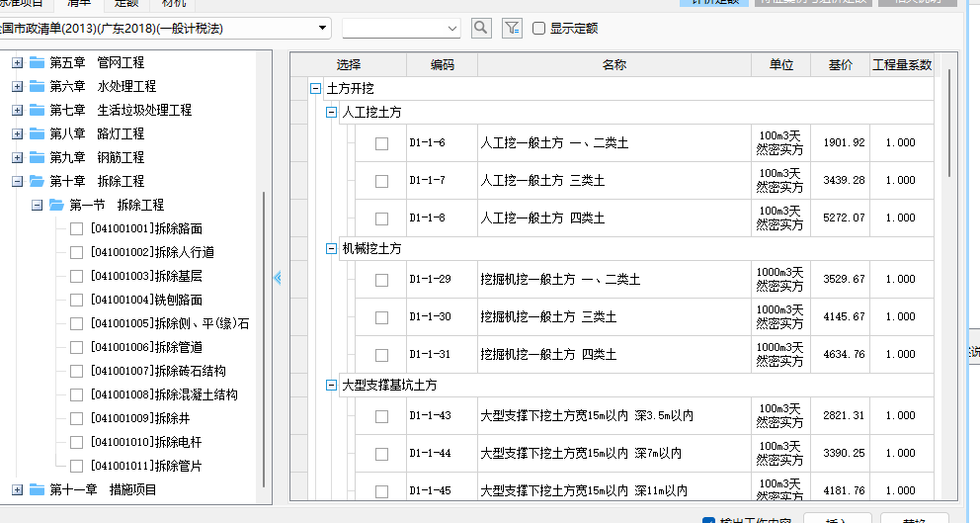Image resolution: width=980 pixels, height=523 pixels.
Task: Select 第八章 路灯工程 tree row
Action: (x=97, y=133)
